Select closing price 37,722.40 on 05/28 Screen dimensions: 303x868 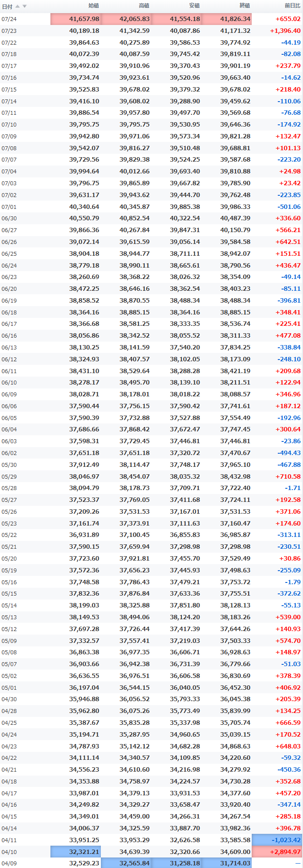pos(235,488)
